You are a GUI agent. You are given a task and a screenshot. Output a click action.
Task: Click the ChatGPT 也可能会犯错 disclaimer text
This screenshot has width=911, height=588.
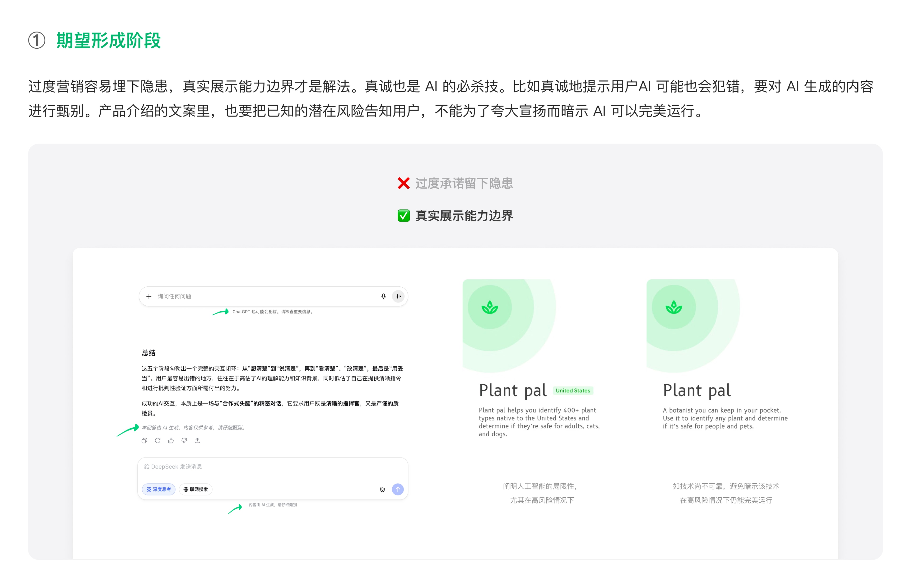273,312
